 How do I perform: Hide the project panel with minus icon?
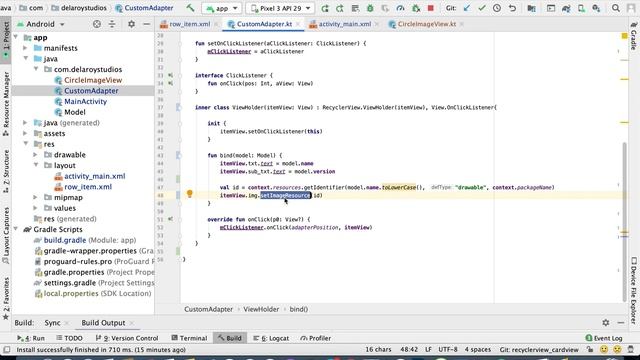(x=147, y=24)
